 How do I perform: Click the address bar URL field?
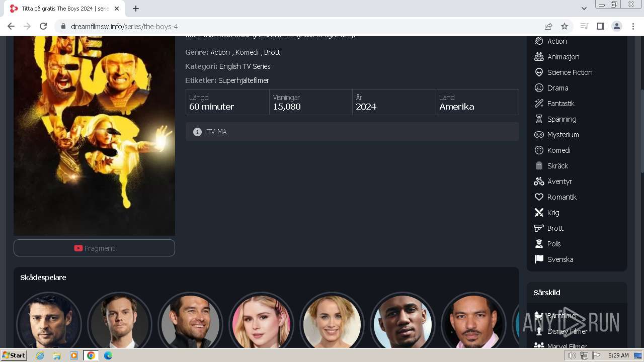tap(302, 26)
